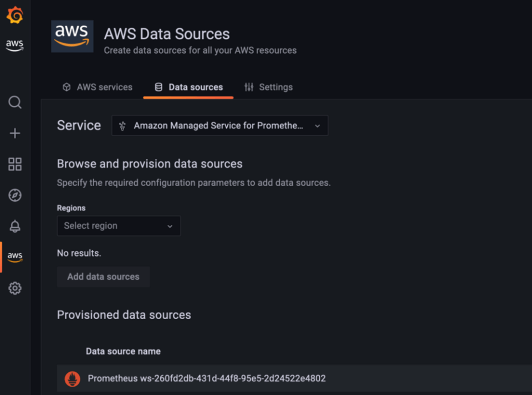This screenshot has width=532, height=395.
Task: Click the Regions field label
Action: (x=71, y=208)
